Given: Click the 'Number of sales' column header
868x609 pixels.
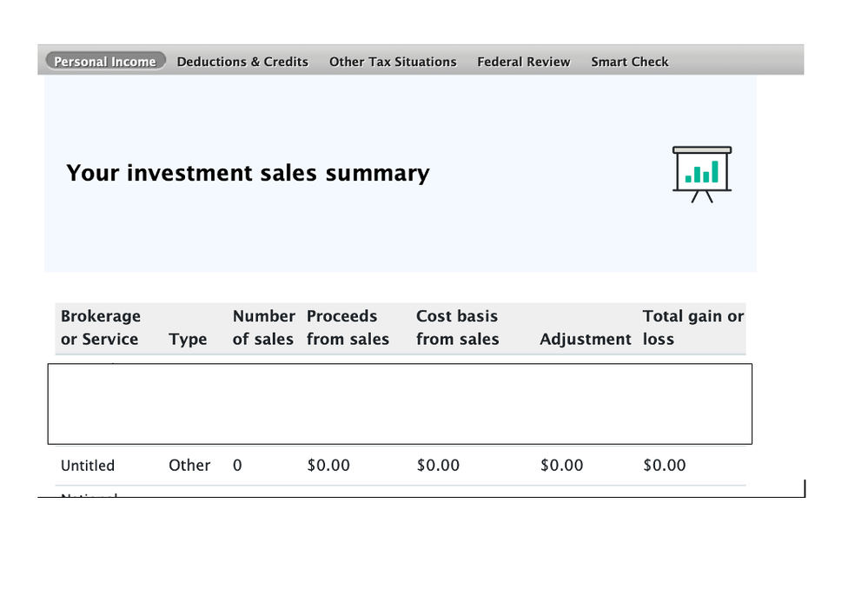Looking at the screenshot, I should tap(263, 328).
